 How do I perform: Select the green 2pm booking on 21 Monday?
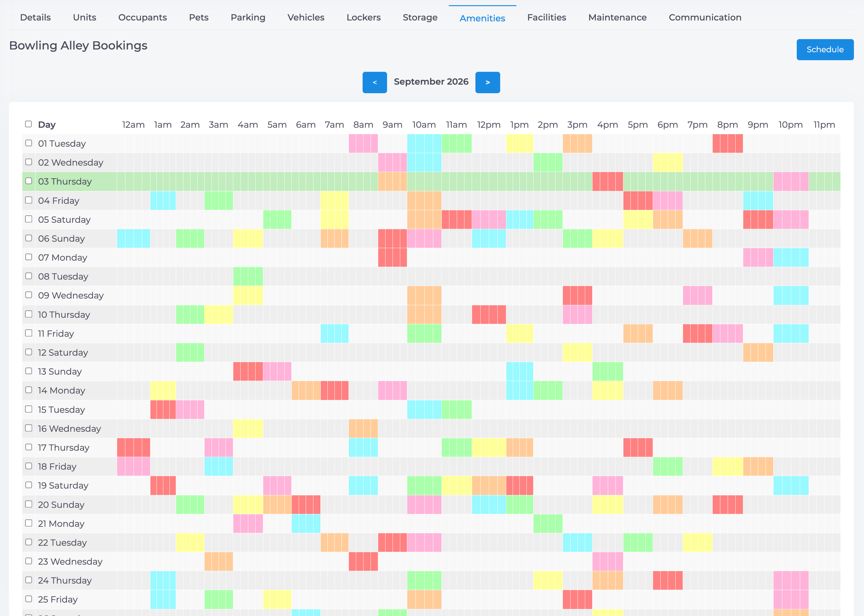tap(548, 523)
